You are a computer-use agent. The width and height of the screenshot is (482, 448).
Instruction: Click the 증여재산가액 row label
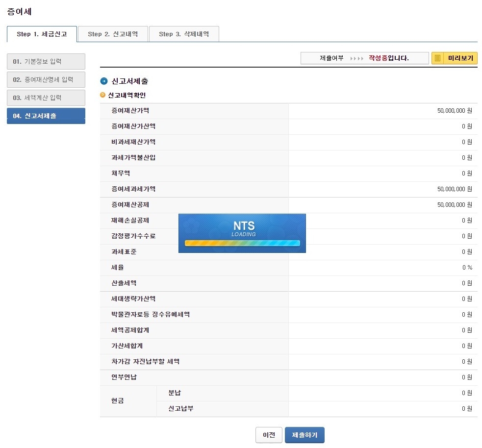pyautogui.click(x=130, y=111)
